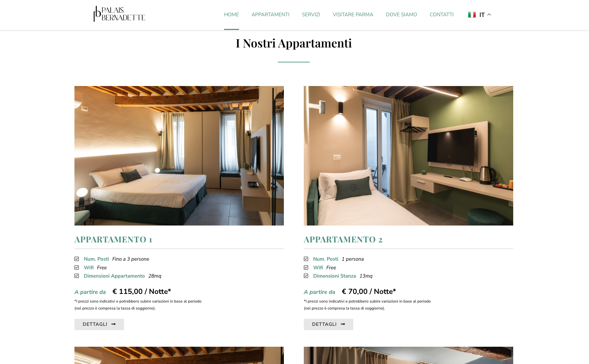
Task: Click the Palais Bernadette logo
Action: click(119, 14)
